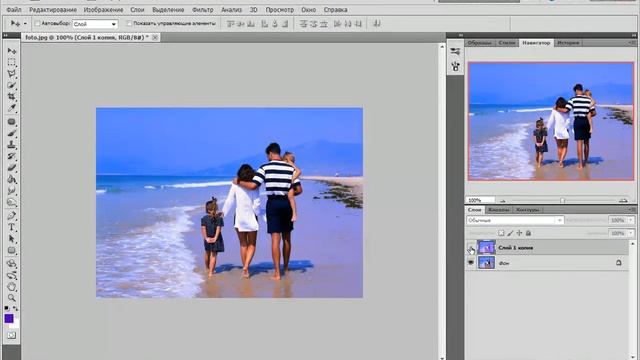This screenshot has width=640, height=360.
Task: Click the Navigator preview thumbnail
Action: coord(551,121)
